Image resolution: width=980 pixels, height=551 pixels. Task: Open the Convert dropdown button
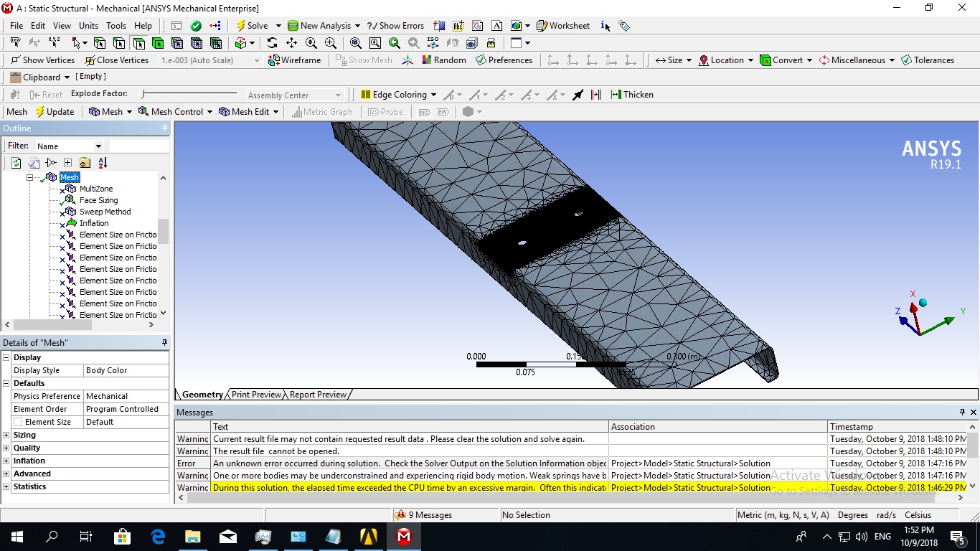pyautogui.click(x=786, y=60)
